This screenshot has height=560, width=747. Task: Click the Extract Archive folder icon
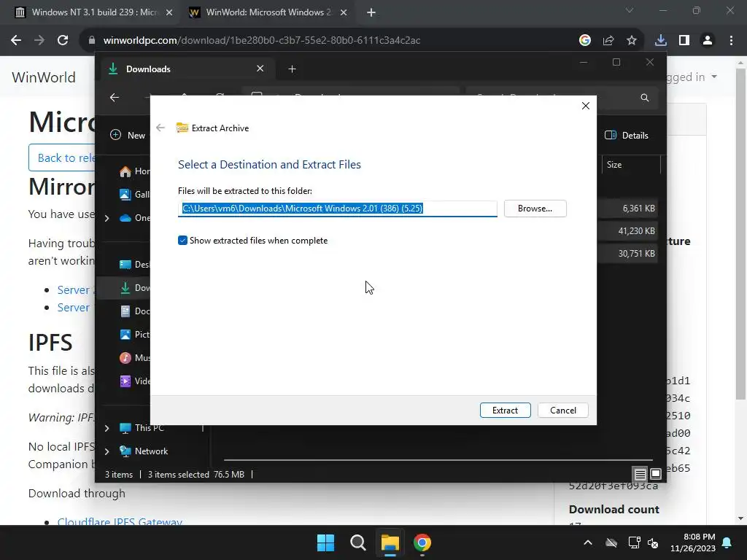pos(182,128)
